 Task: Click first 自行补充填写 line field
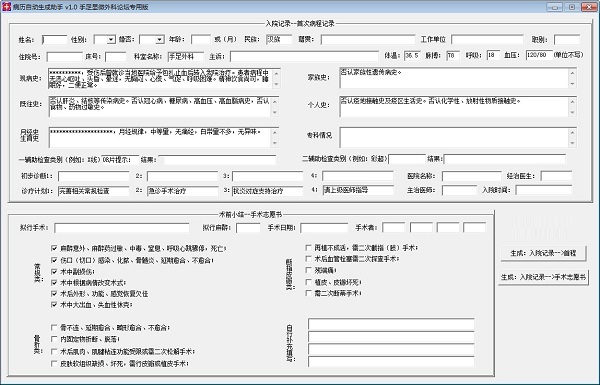pos(391,325)
